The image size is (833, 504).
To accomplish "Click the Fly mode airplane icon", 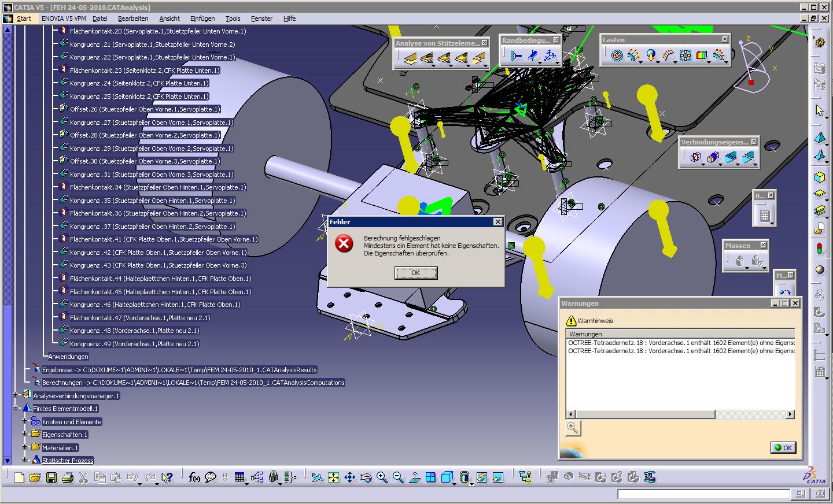I will (317, 477).
